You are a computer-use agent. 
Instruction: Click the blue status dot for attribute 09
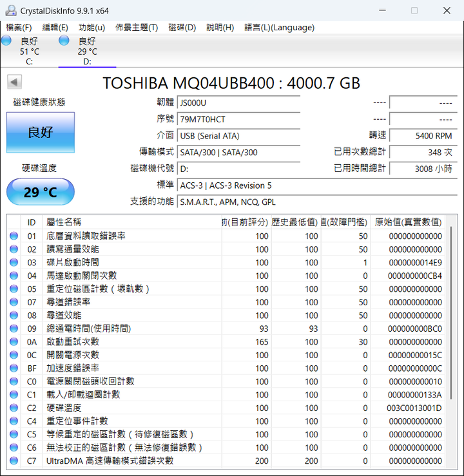click(14, 328)
